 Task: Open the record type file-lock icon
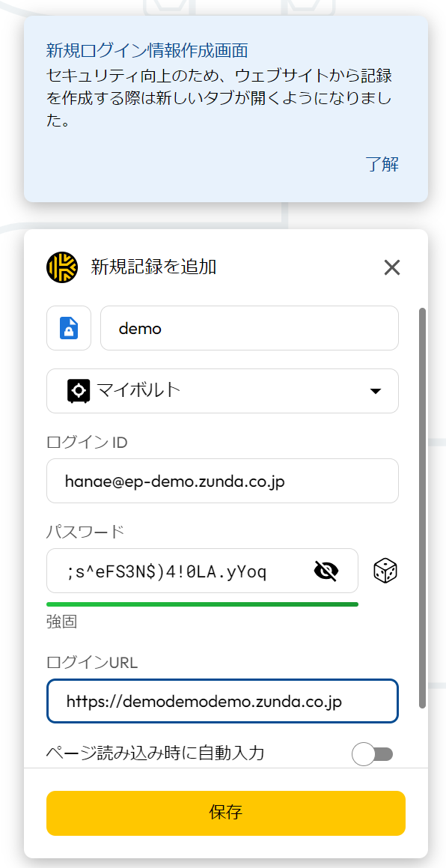pos(69,328)
